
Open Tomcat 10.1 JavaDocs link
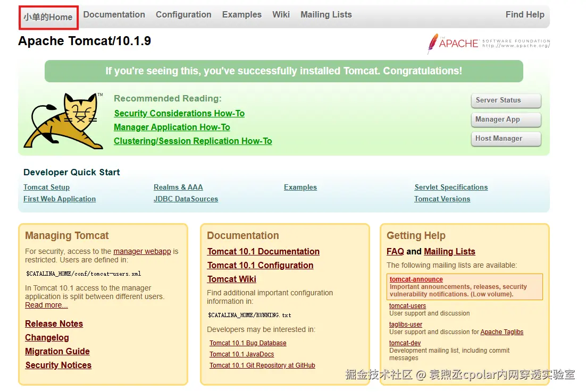tap(241, 354)
